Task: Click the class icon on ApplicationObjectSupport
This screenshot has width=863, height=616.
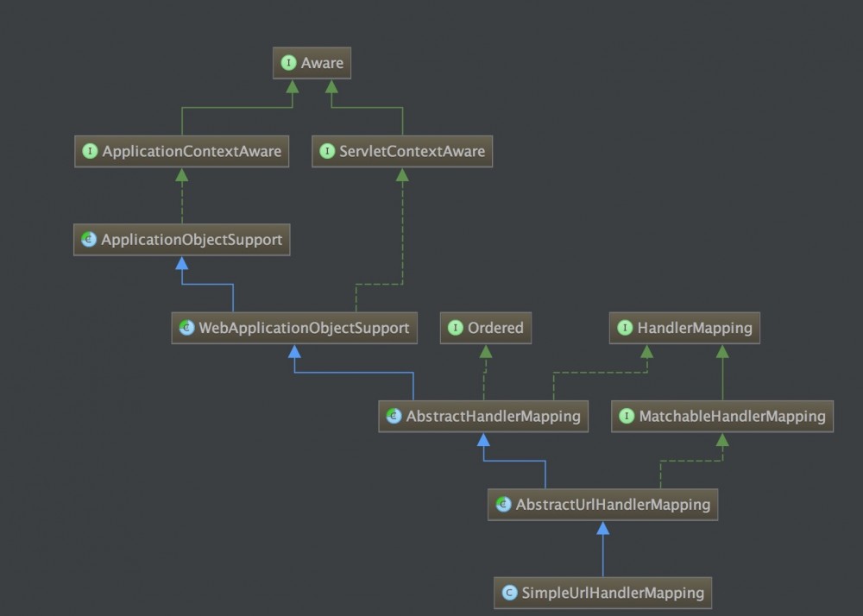Action: pyautogui.click(x=88, y=239)
